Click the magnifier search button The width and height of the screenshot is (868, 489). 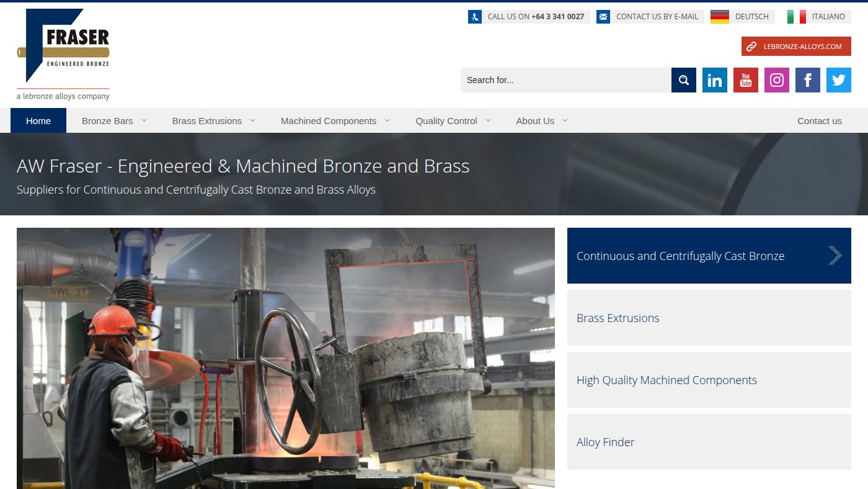pos(684,80)
